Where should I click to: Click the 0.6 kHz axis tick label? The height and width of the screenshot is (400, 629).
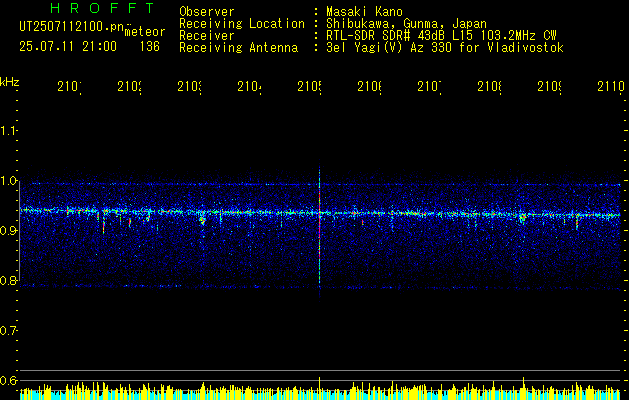coord(8,380)
